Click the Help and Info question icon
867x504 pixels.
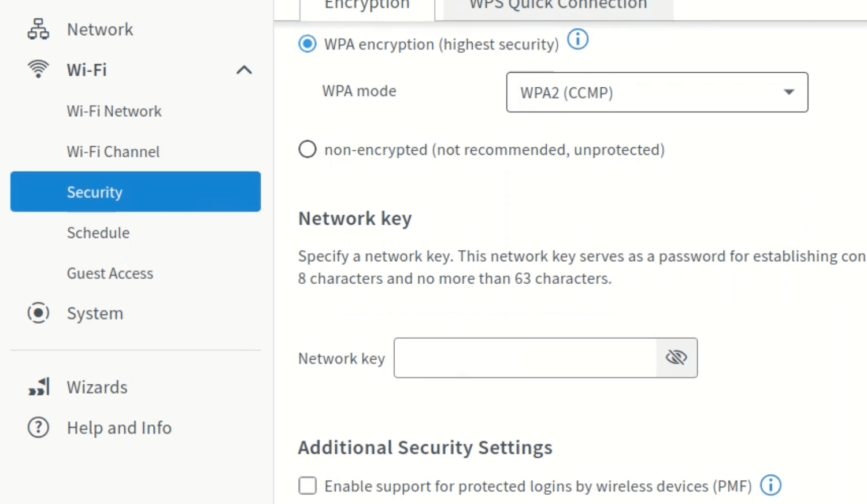click(x=38, y=428)
